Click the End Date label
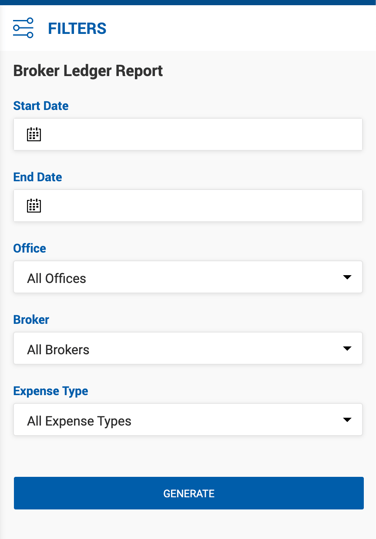 click(38, 177)
